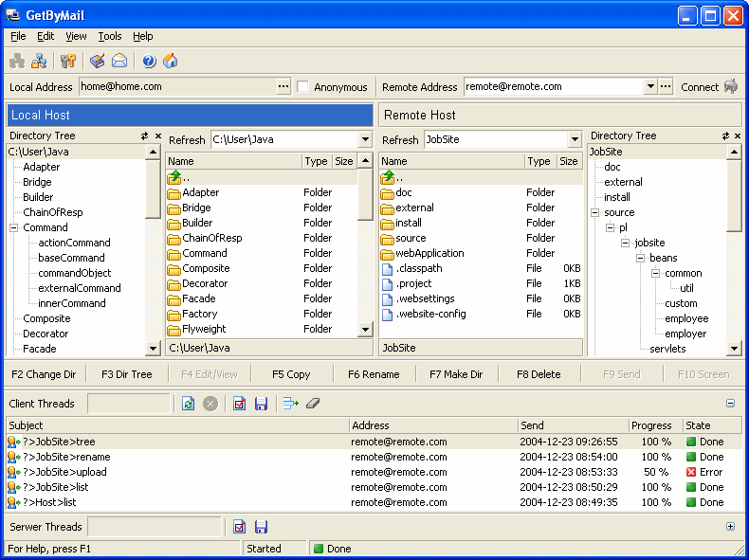This screenshot has width=749, height=560.
Task: Select the Remote Host panel header
Action: pos(559,115)
